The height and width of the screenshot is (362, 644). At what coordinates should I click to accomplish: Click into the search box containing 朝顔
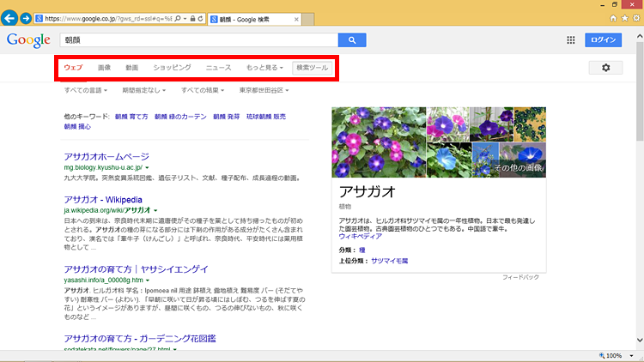(x=197, y=39)
